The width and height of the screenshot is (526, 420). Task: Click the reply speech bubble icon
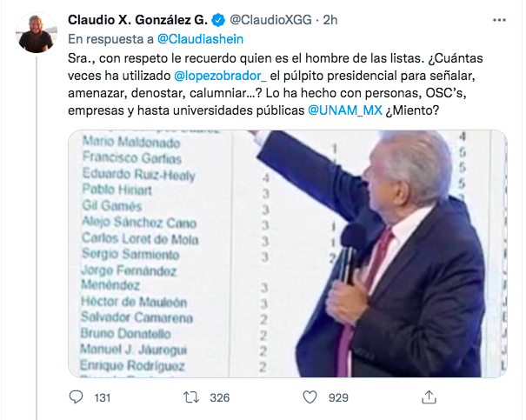click(76, 397)
